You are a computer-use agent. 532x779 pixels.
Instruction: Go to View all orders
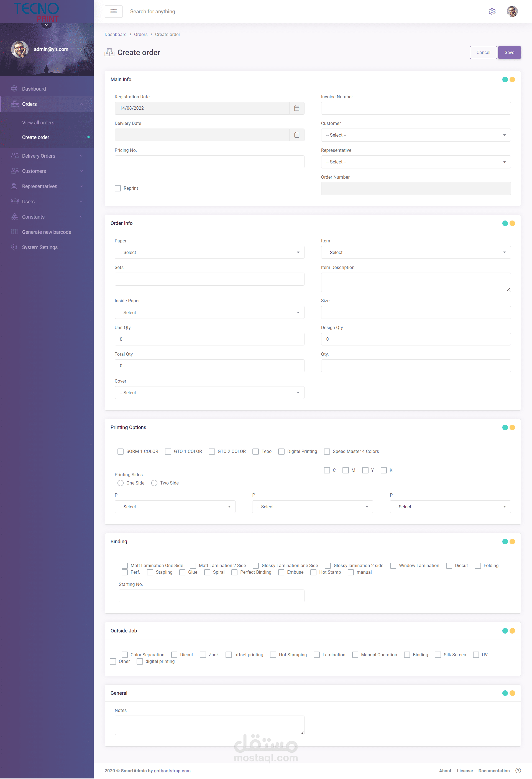[38, 123]
